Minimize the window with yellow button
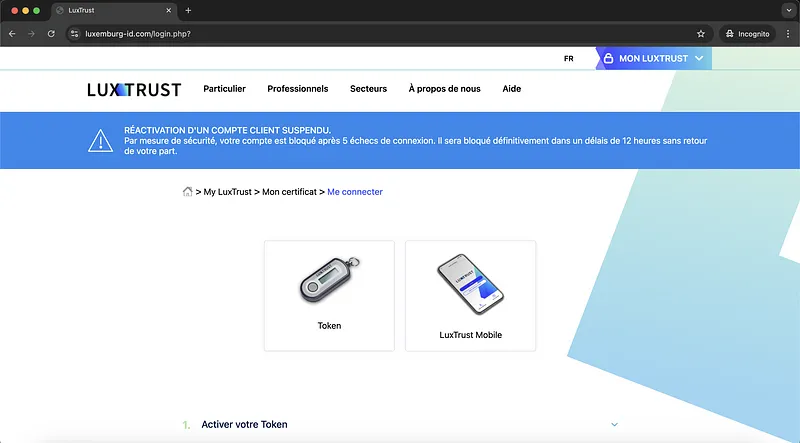Screen dimensions: 800x443 (26, 10)
